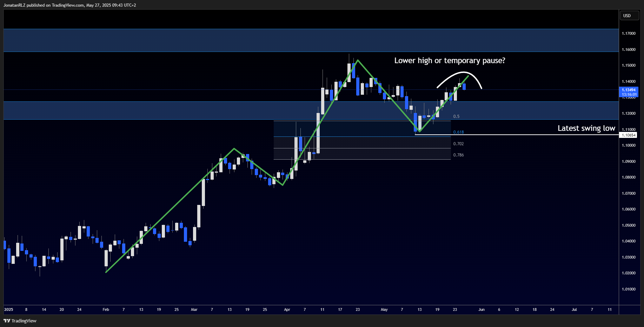Viewport: 644px width, 327px height.
Task: Click the 13:16:01 bar countdown timer
Action: pos(629,95)
